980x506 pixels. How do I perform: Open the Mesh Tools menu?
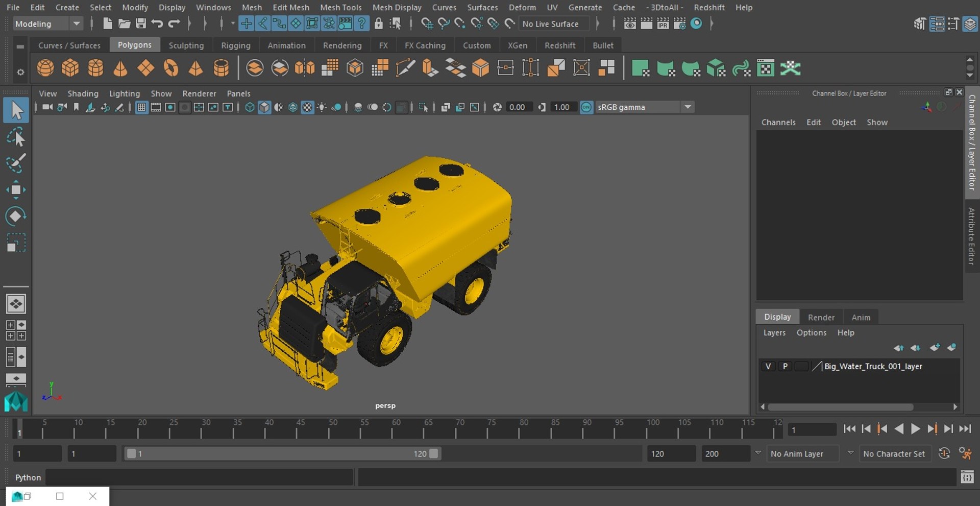(x=340, y=7)
